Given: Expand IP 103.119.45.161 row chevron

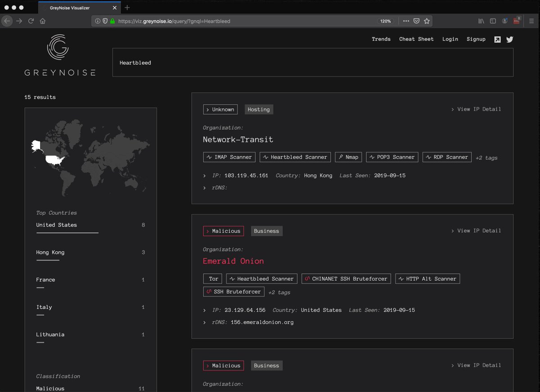Looking at the screenshot, I should pyautogui.click(x=204, y=176).
